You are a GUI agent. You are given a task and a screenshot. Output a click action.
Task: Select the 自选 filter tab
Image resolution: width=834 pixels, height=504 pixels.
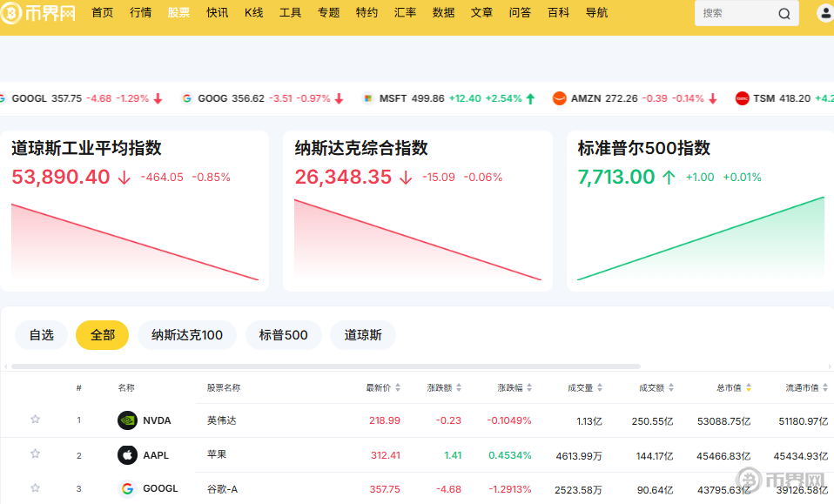point(42,335)
